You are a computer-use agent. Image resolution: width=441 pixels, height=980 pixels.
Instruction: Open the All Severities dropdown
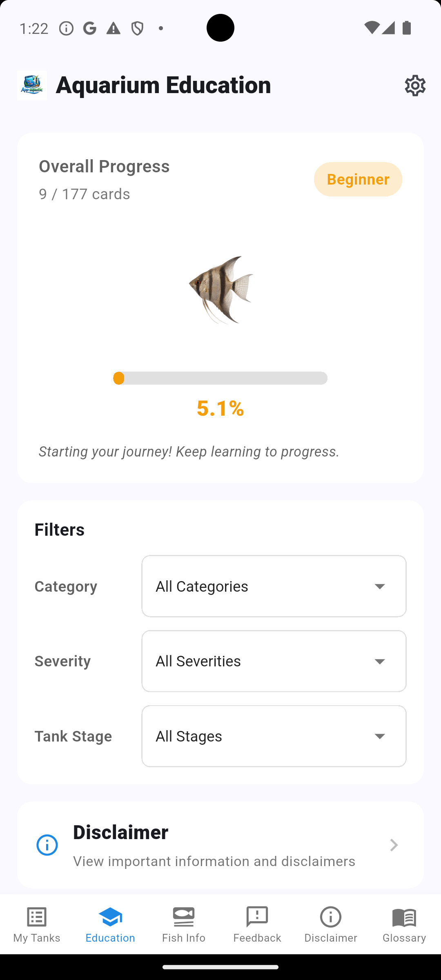pyautogui.click(x=274, y=661)
